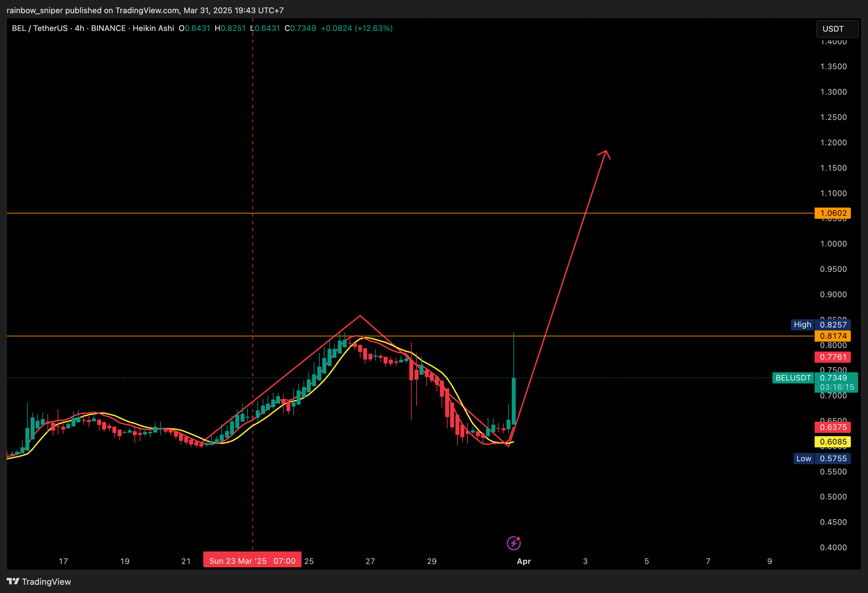Click the 17 date on time axis
The width and height of the screenshot is (868, 593).
point(63,561)
